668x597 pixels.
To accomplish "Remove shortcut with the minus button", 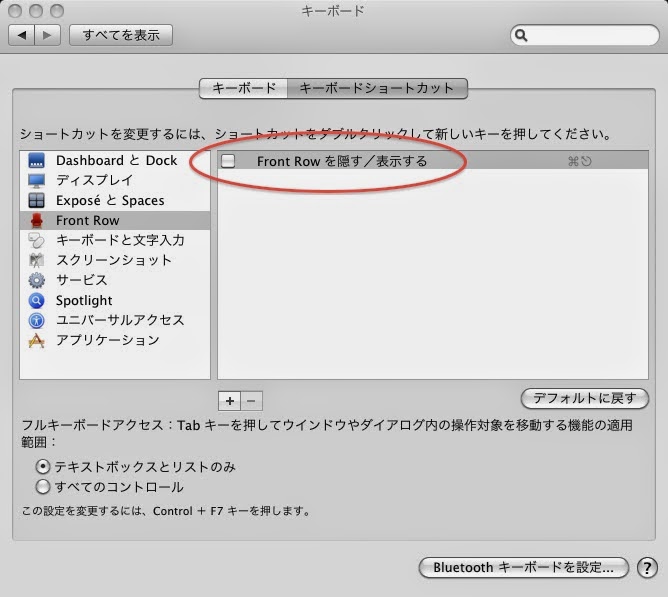I will pos(251,401).
